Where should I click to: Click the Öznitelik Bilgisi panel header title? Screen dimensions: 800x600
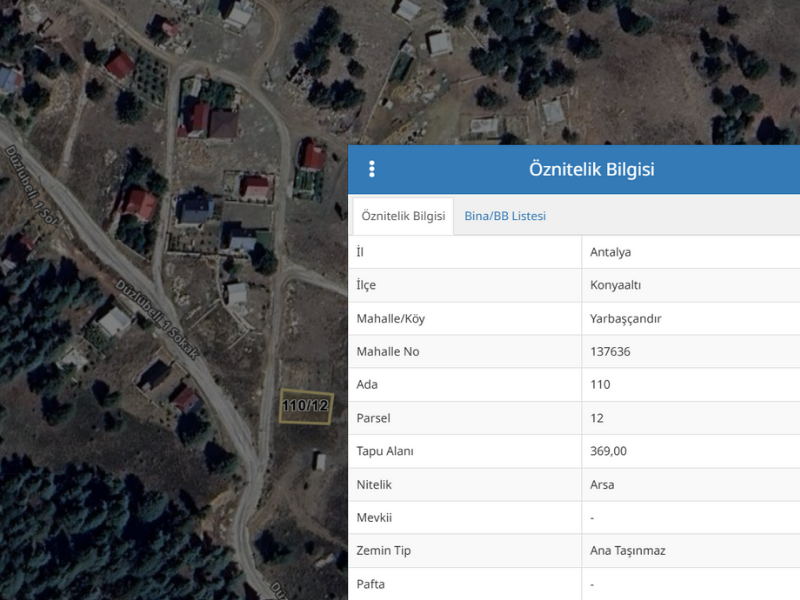591,169
